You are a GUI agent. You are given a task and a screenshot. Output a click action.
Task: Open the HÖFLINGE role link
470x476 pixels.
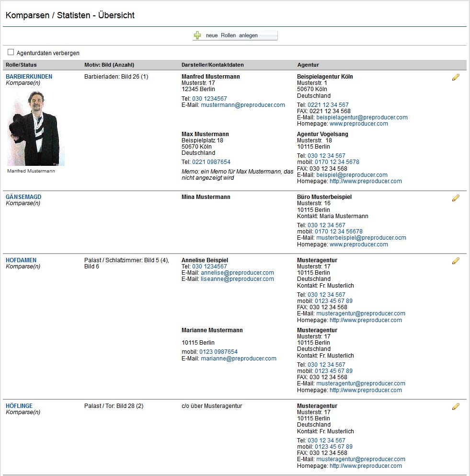(19, 406)
